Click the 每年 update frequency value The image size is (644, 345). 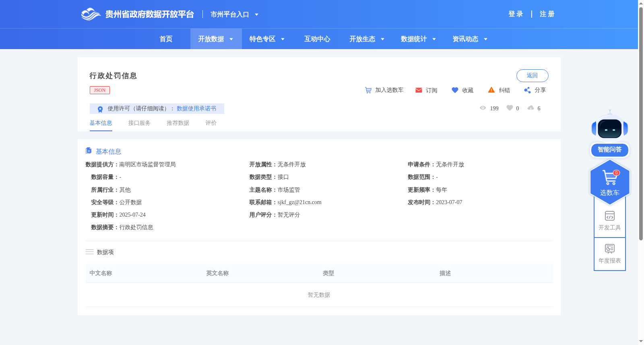pos(442,190)
